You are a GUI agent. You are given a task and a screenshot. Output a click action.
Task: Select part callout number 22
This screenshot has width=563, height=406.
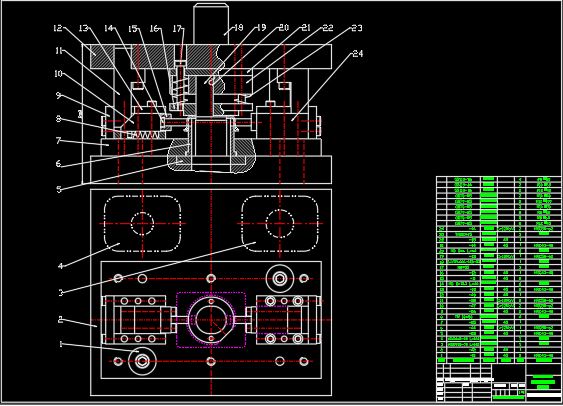pyautogui.click(x=328, y=28)
